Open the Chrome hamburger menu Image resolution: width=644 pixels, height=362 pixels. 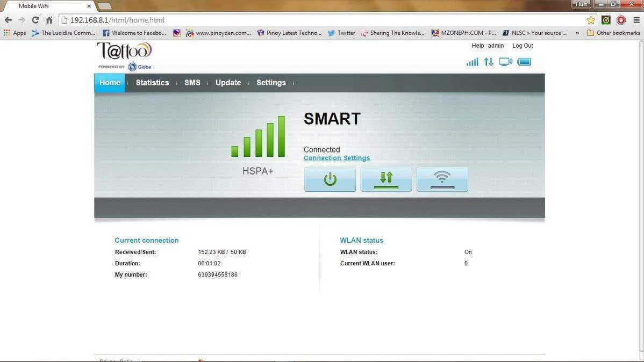636,20
